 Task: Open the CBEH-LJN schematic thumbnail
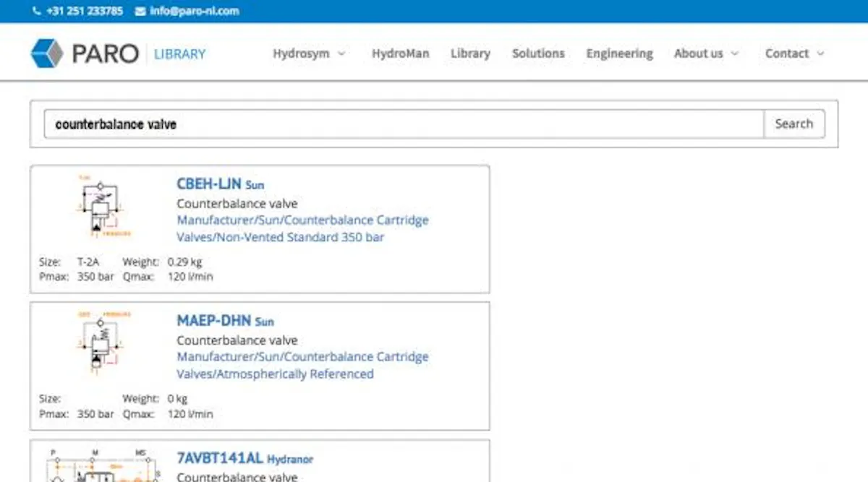105,207
